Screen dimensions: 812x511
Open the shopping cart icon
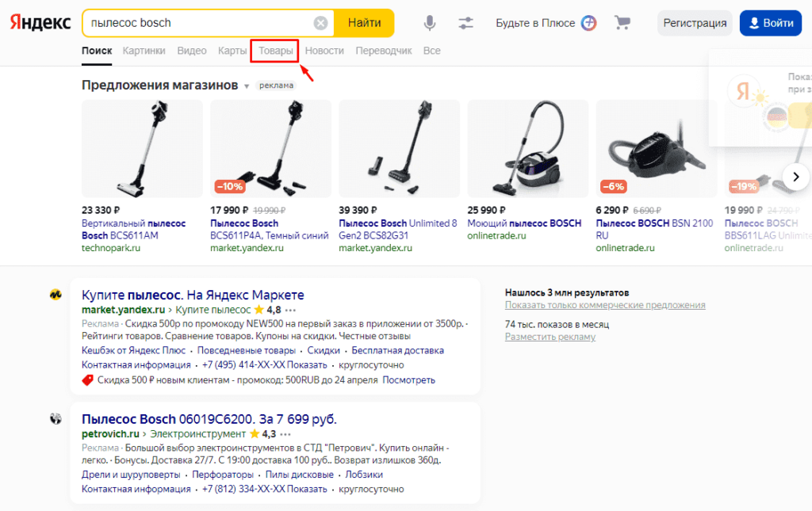coord(622,22)
